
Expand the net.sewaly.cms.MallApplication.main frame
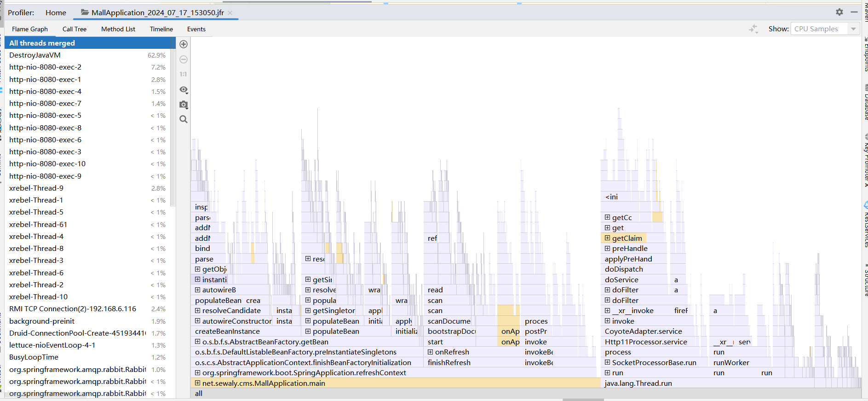[198, 383]
